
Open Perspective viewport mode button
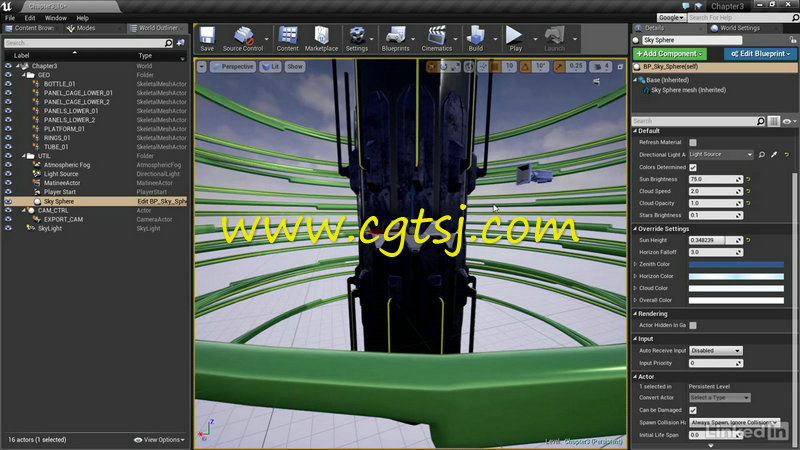233,66
